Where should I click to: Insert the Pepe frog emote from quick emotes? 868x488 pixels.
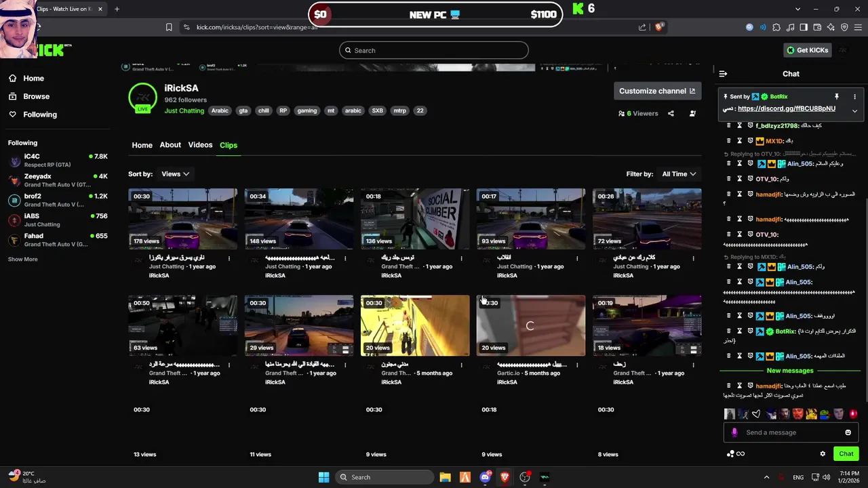tap(825, 414)
